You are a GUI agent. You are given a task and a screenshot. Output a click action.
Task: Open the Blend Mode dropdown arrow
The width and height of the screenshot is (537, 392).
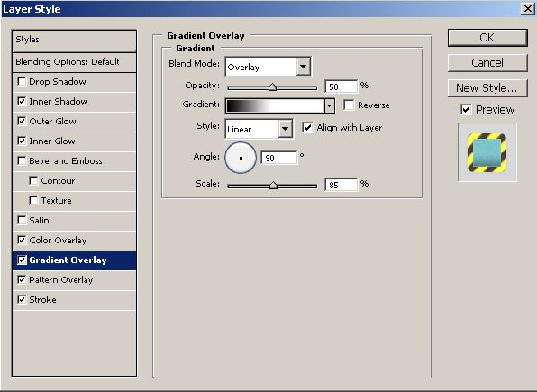coord(304,67)
